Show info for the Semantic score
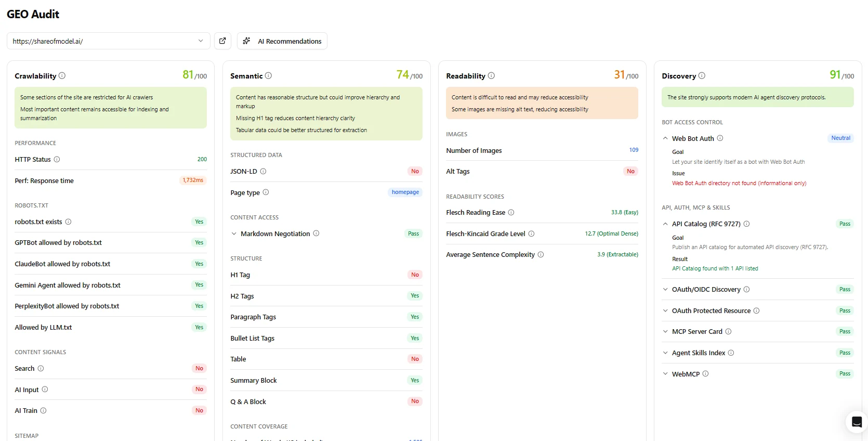 click(x=268, y=76)
